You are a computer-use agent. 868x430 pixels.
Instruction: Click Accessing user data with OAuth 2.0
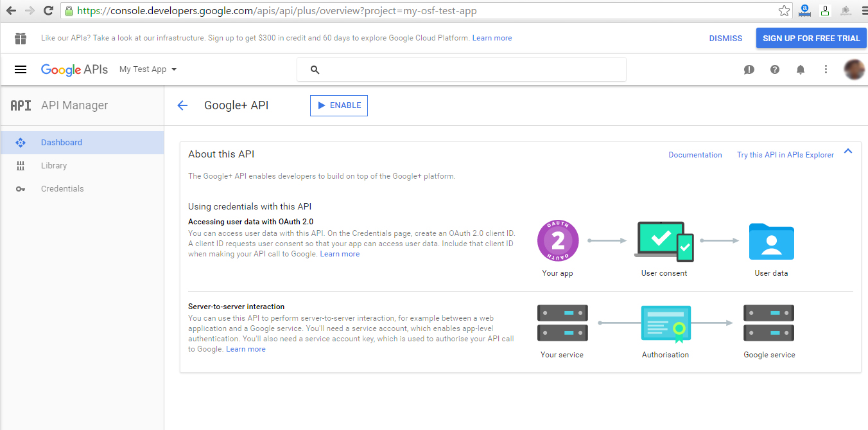coord(251,222)
